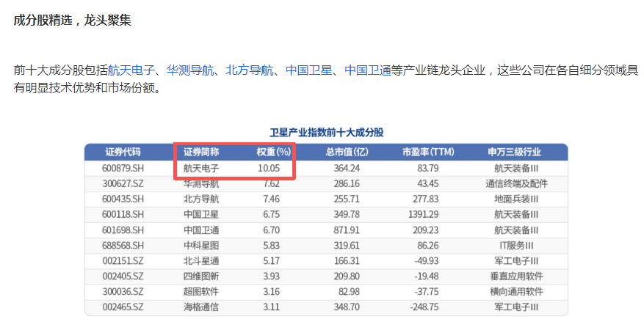644x330 pixels.
Task: Click the 市盈率(TTM) column header
Action: [x=428, y=152]
